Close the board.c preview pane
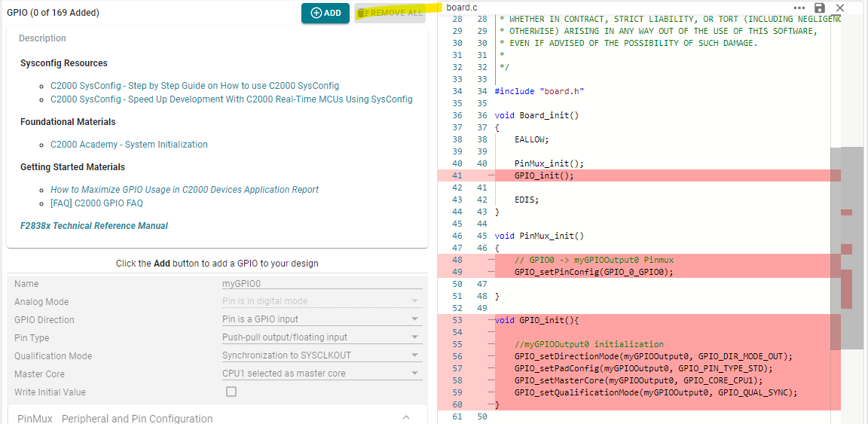The height and width of the screenshot is (424, 868). [840, 8]
